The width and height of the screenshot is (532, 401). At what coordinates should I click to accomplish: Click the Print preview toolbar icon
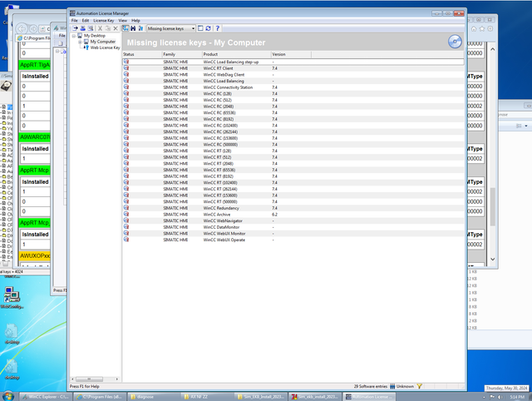pyautogui.click(x=91, y=28)
